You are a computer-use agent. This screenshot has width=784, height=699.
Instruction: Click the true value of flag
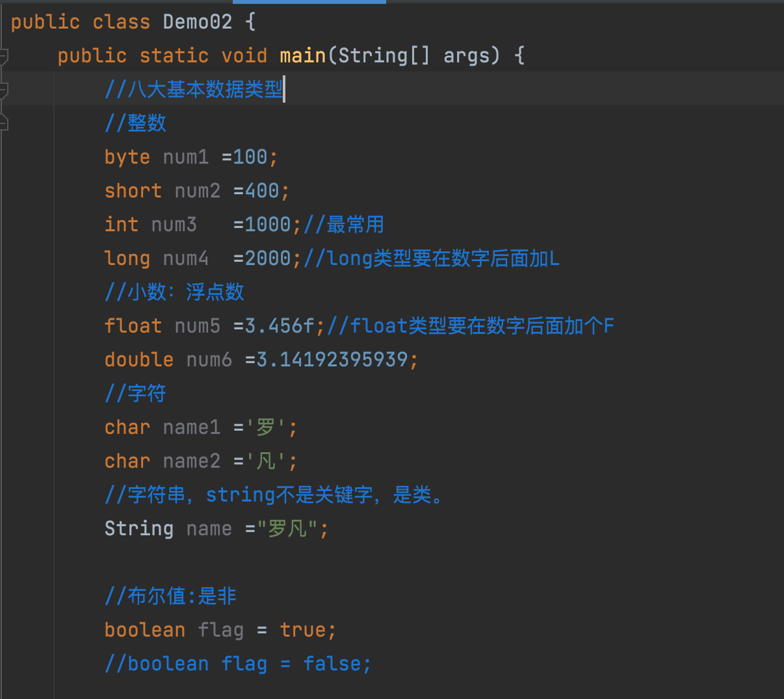click(302, 630)
